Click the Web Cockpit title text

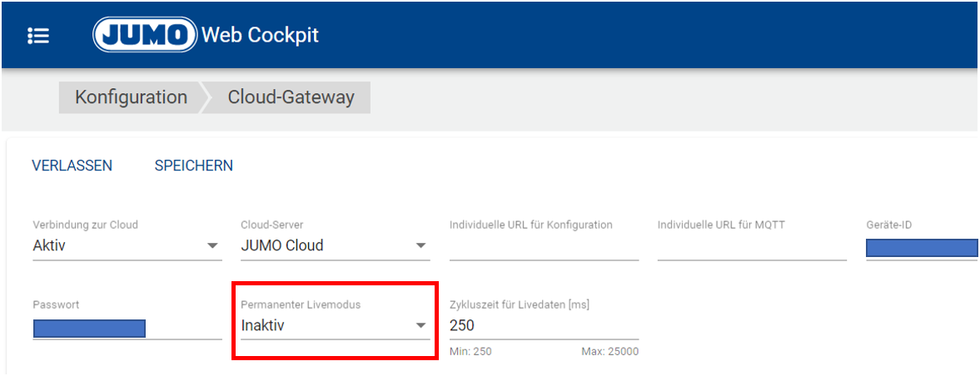pos(260,36)
